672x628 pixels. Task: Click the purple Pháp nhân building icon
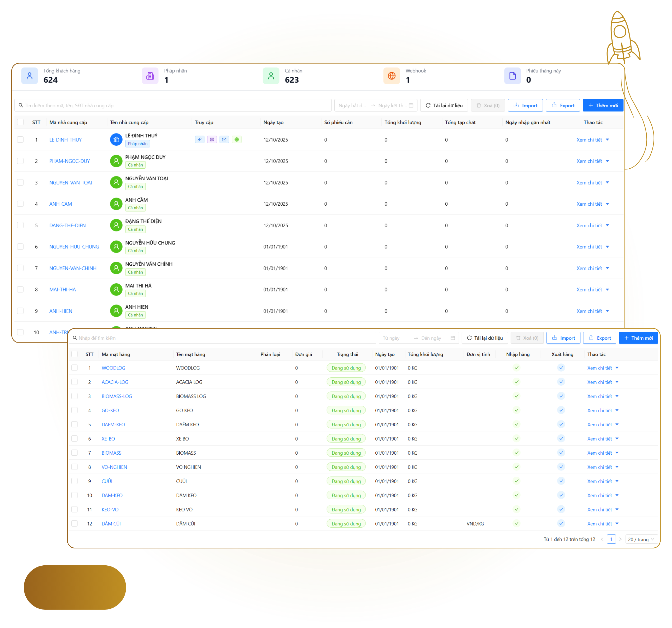pos(150,76)
